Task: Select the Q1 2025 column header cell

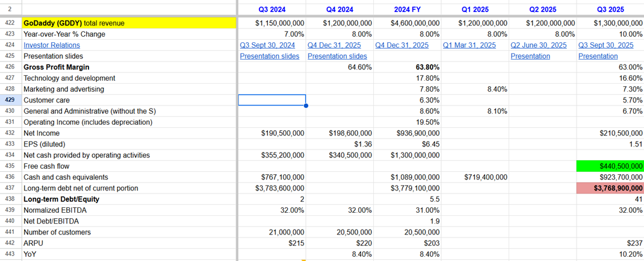Action: click(x=475, y=9)
